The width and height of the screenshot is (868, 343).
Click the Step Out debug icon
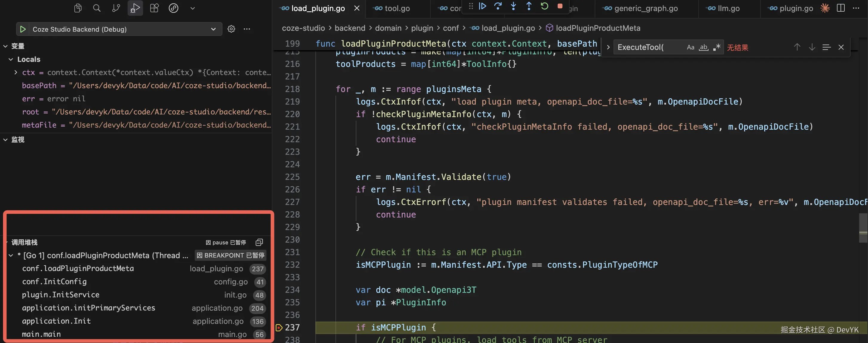tap(529, 6)
